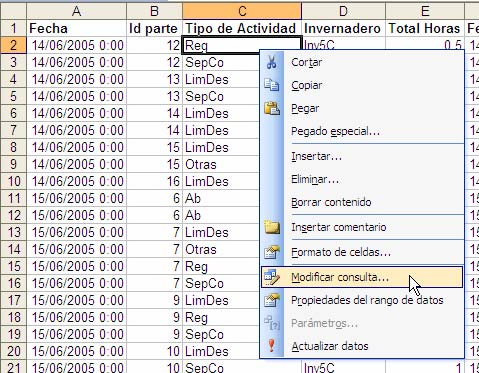Select Insertar... menu entry
The height and width of the screenshot is (373, 479).
tap(316, 156)
